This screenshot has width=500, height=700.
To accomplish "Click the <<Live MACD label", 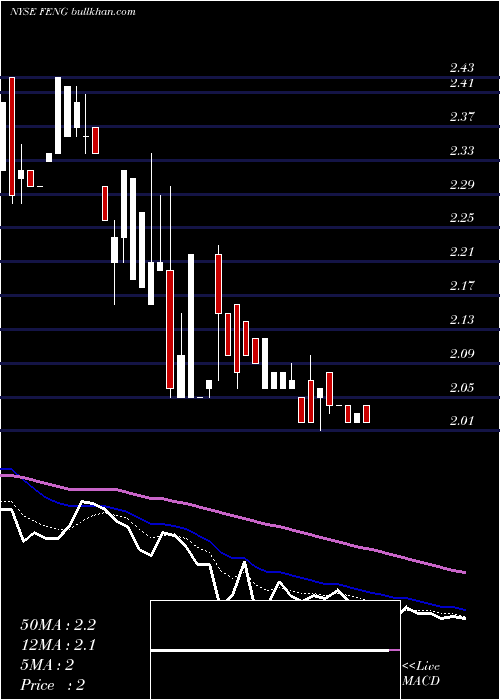I will point(421,674).
